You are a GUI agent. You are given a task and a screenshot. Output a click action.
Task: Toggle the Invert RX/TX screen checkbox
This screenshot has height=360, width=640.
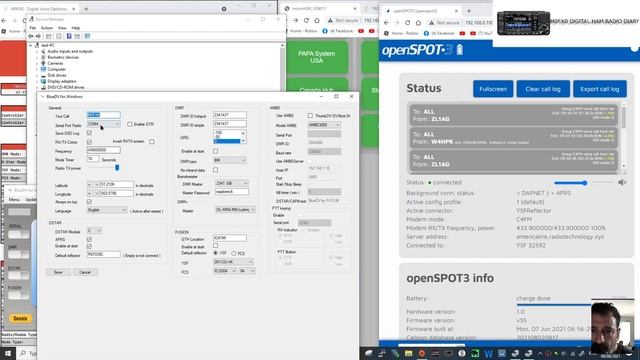point(152,142)
